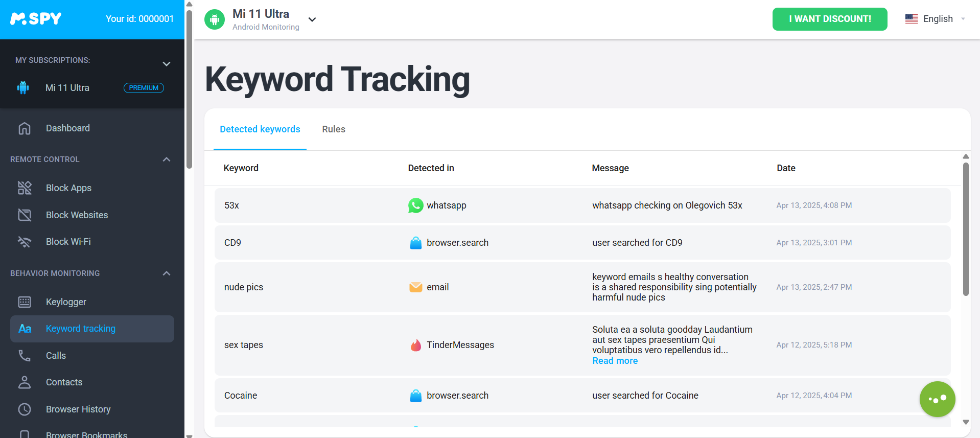Click the Detected in column header
980x438 pixels.
pyautogui.click(x=431, y=168)
